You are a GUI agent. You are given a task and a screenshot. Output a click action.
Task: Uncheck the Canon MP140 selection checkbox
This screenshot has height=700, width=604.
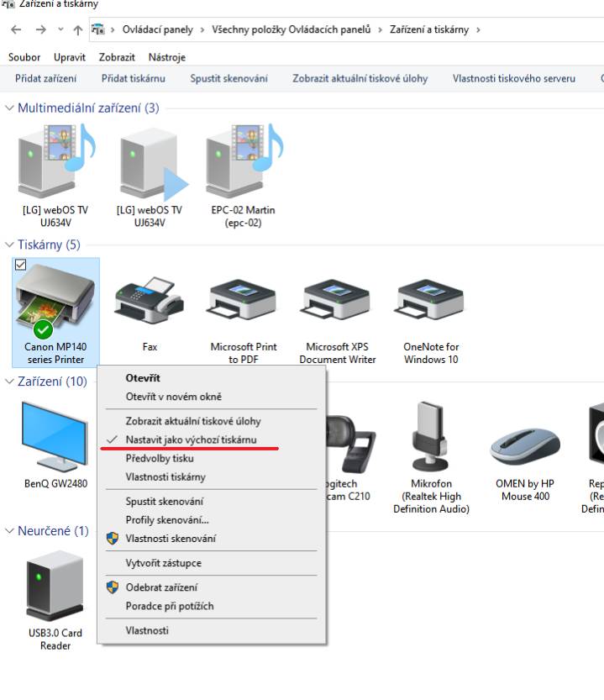20,265
